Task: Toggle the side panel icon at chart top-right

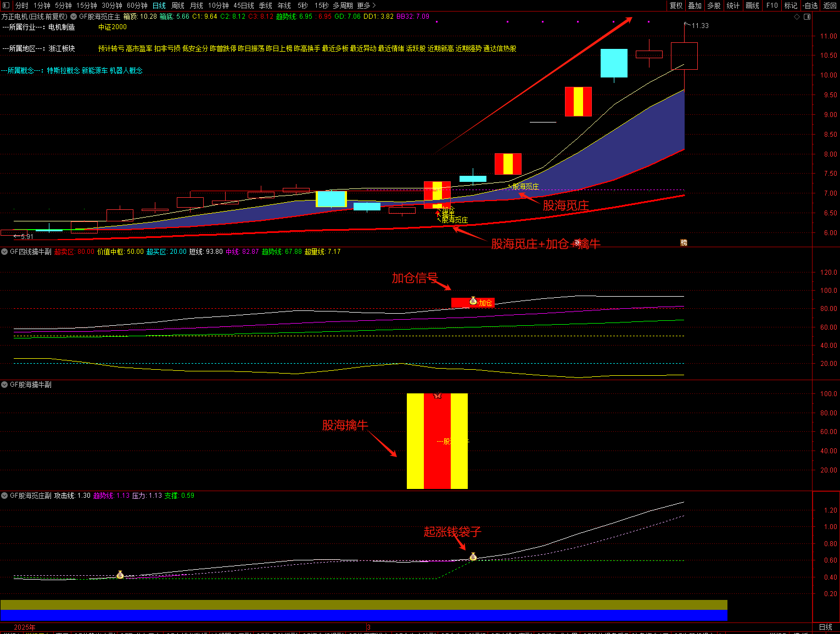Action: pos(807,16)
